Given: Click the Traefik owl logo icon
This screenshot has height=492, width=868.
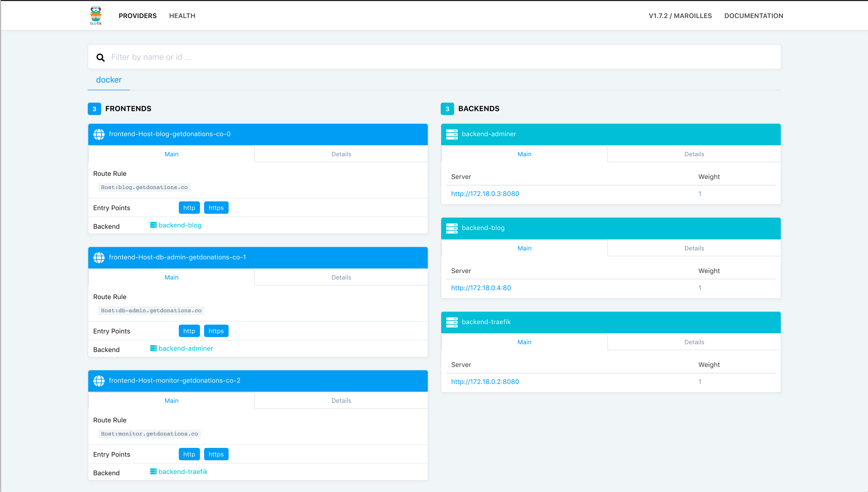Looking at the screenshot, I should [x=96, y=15].
